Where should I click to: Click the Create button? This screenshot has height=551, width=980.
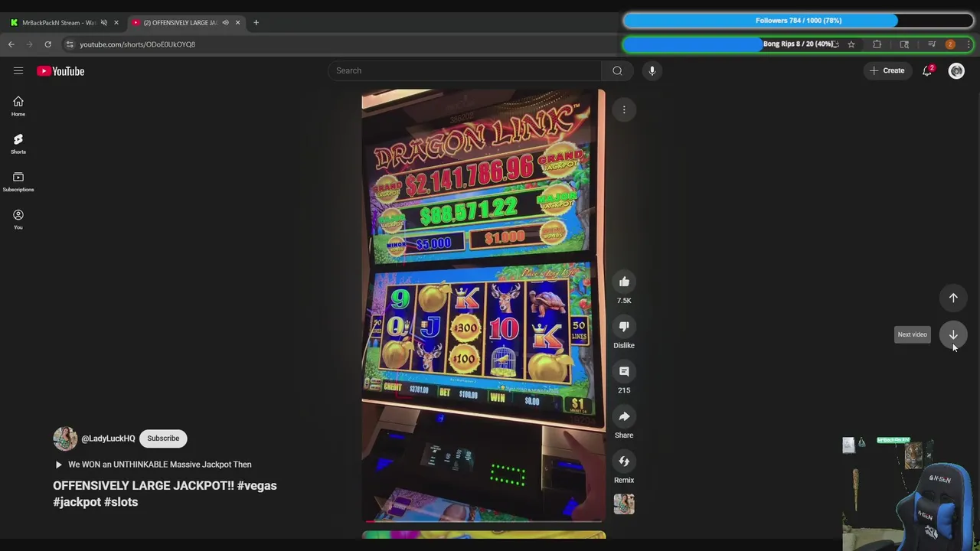click(887, 70)
